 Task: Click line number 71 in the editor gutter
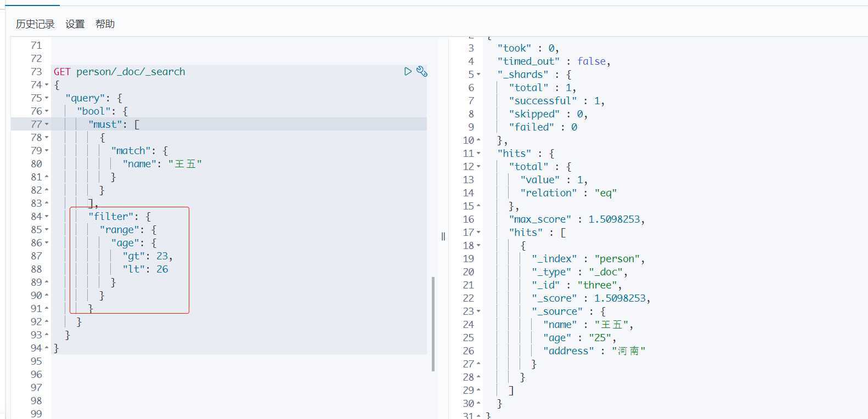(36, 46)
